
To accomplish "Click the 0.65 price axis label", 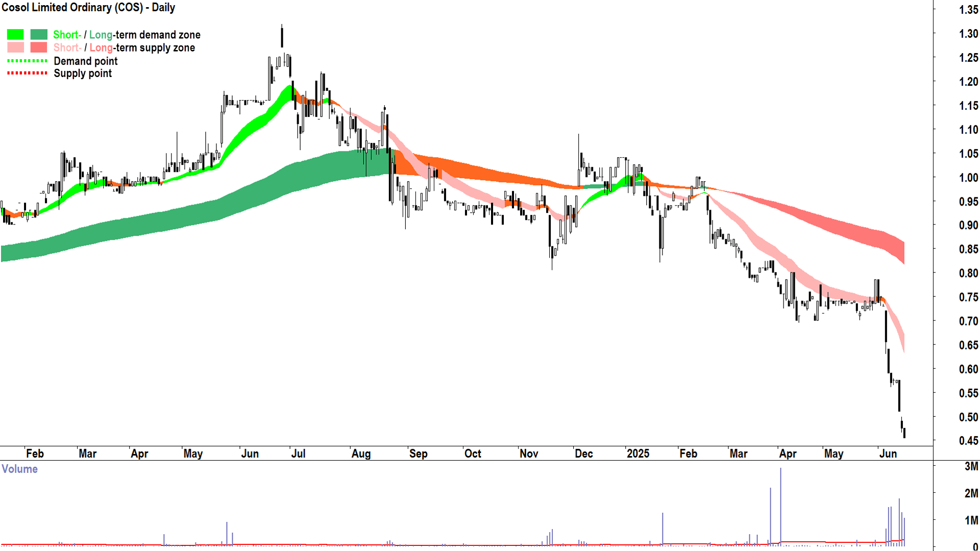I will tap(968, 345).
